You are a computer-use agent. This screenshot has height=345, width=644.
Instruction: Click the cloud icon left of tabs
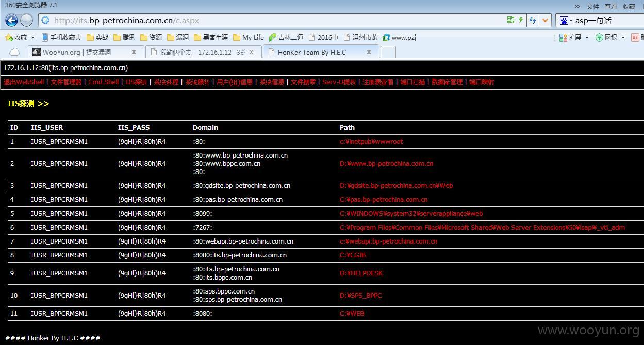point(14,52)
